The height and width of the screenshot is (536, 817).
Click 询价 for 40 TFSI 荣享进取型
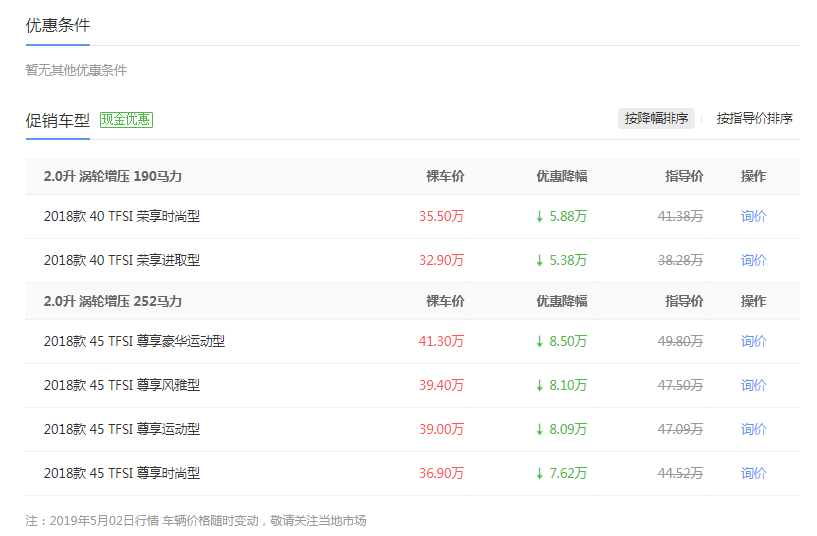753,260
